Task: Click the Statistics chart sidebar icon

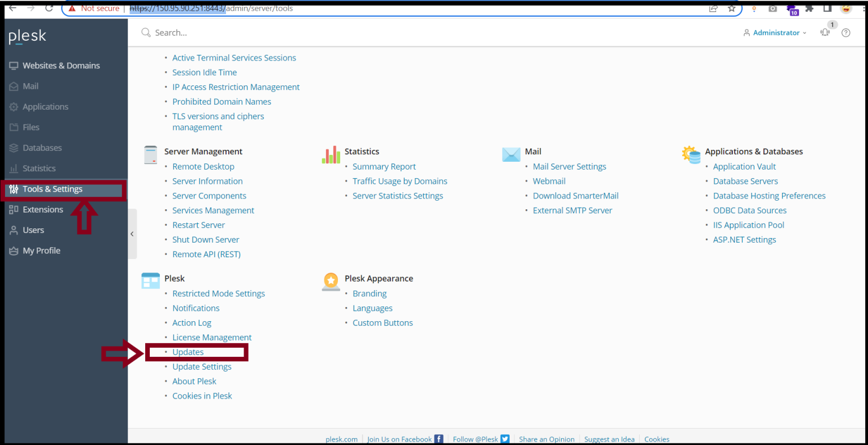Action: (x=14, y=169)
